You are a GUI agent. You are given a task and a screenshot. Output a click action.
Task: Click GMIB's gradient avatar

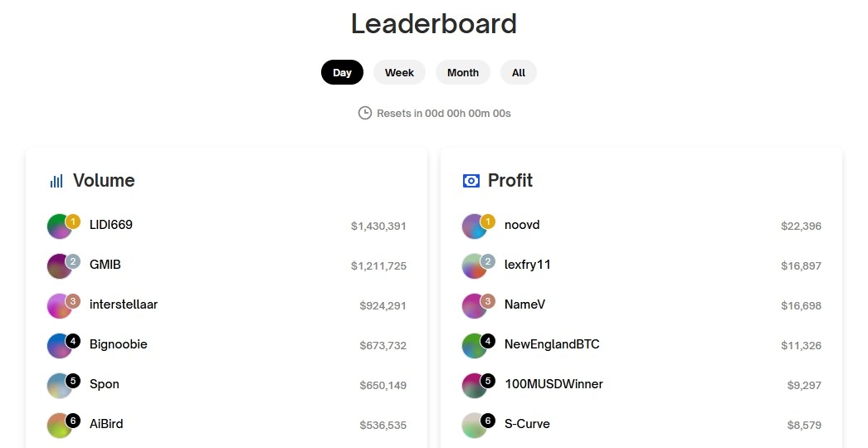coord(60,265)
